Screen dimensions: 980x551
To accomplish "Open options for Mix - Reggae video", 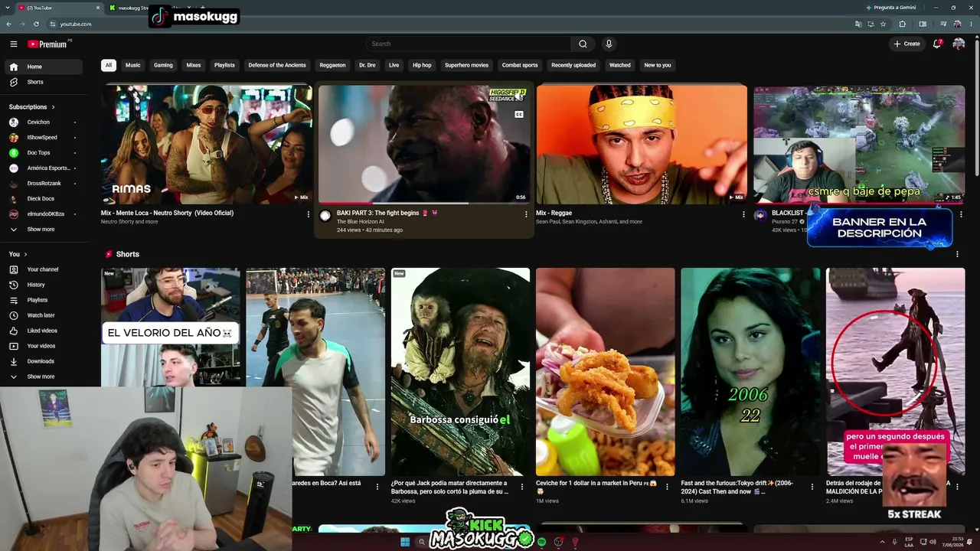I will tap(743, 214).
